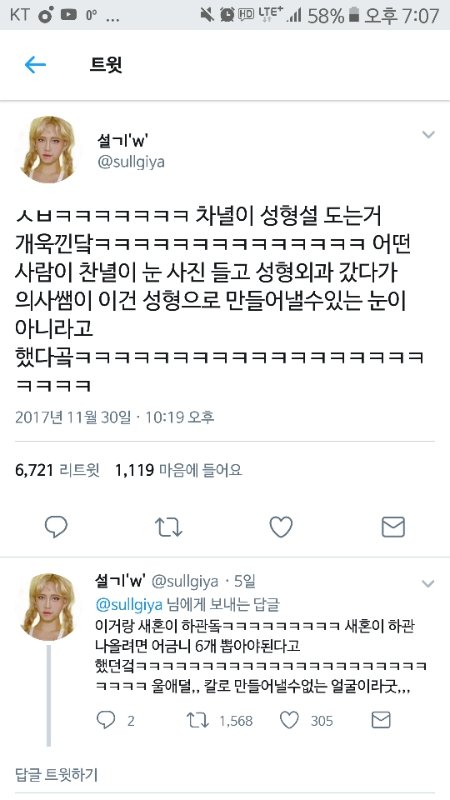The height and width of the screenshot is (800, 450).
Task: Open the reply tweet's options chevron
Action: pos(428,583)
